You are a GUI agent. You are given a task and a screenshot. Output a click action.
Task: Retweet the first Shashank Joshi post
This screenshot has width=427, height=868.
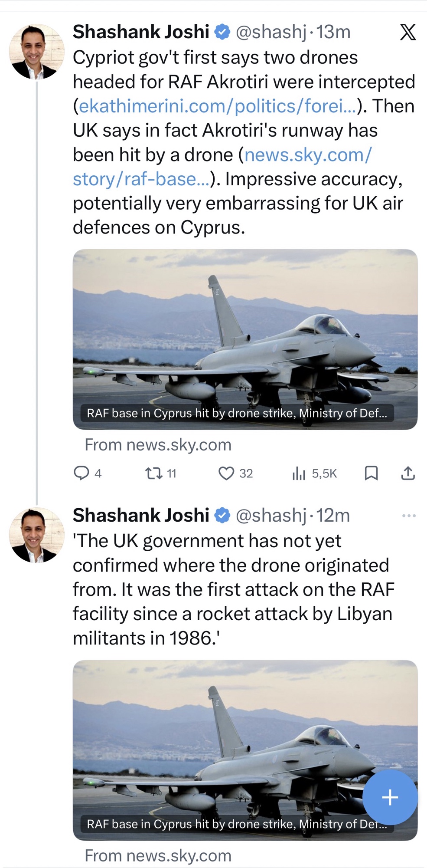click(153, 473)
